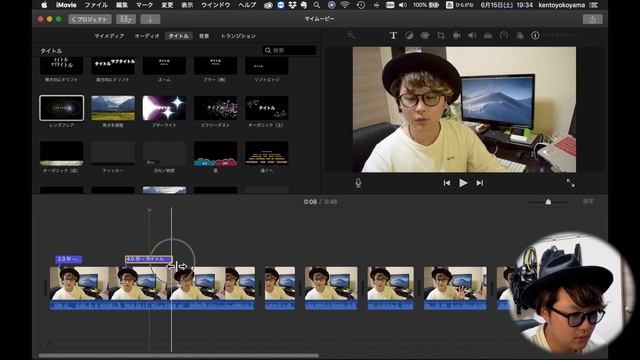Play the video in the viewer
Screen dimensions: 640x360
click(463, 183)
